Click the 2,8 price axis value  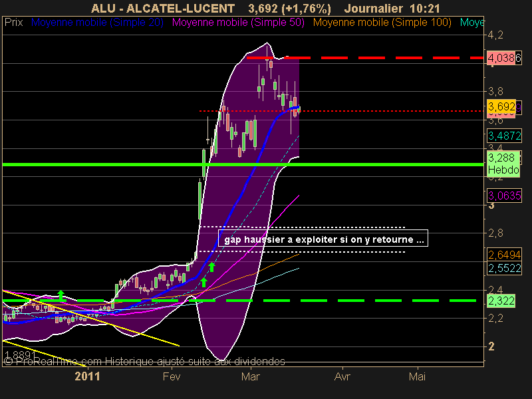[495, 233]
